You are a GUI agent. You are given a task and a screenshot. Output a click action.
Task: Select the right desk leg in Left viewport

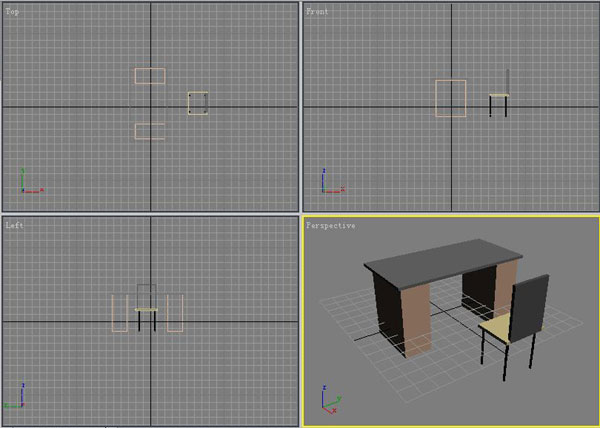click(175, 313)
